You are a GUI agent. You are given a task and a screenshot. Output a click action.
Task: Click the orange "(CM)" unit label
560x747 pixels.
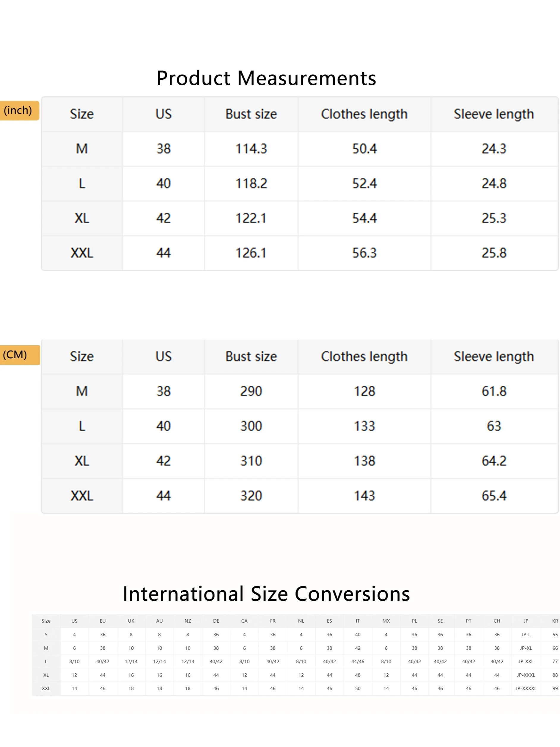[x=15, y=354]
